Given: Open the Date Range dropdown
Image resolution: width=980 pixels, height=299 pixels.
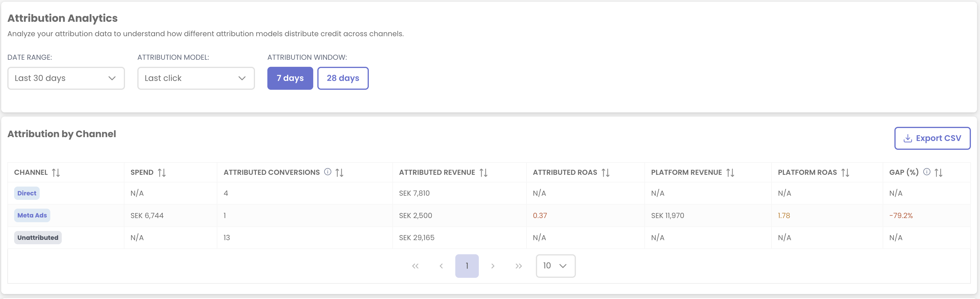Looking at the screenshot, I should (66, 78).
